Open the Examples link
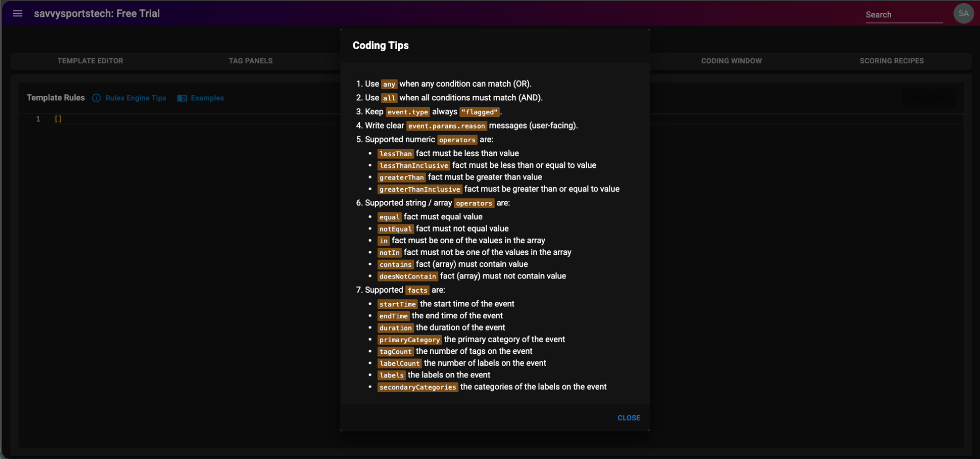The image size is (980, 459). click(207, 98)
